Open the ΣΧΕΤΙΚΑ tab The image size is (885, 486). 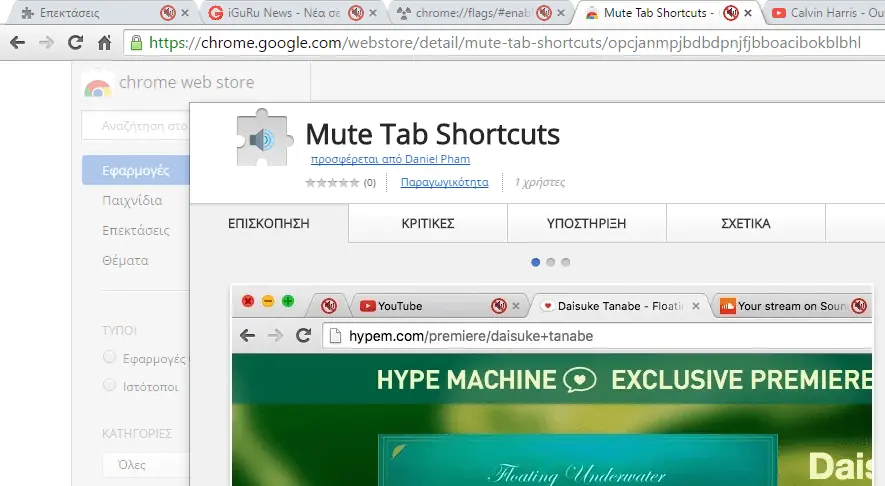[x=746, y=224]
